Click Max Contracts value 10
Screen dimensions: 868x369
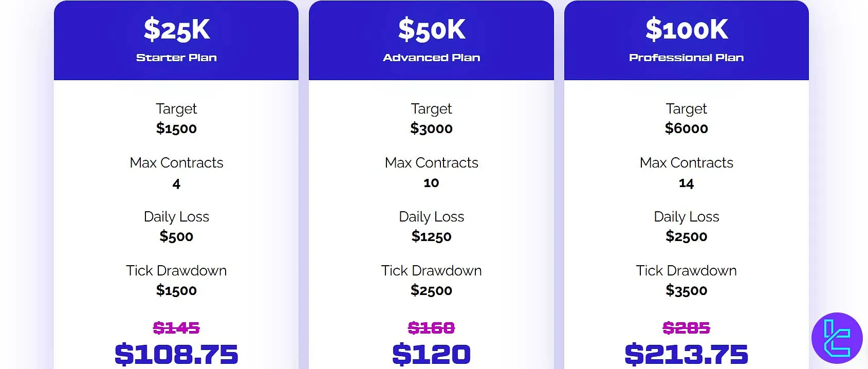point(431,183)
